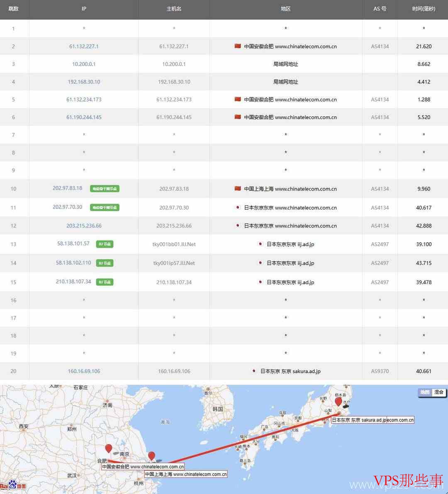Viewport: 448px width, 494px height.
Task: Click the time value 42.888
Action: click(424, 226)
